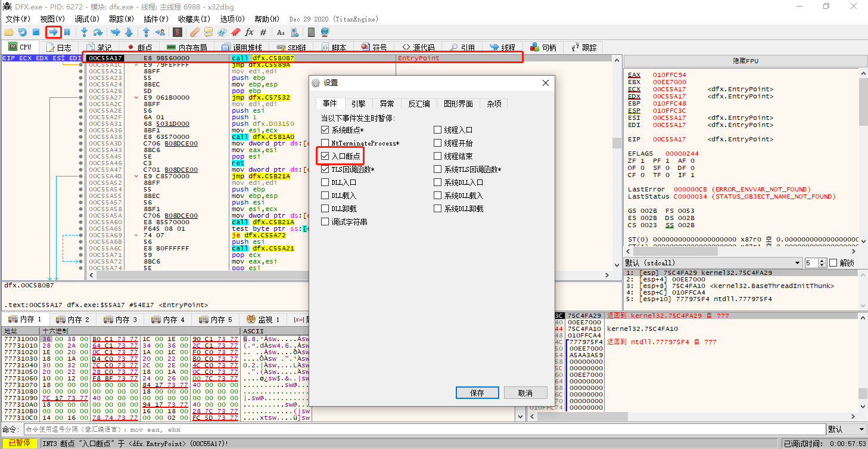
Task: Step into with the down-arrow icon
Action: 85,32
